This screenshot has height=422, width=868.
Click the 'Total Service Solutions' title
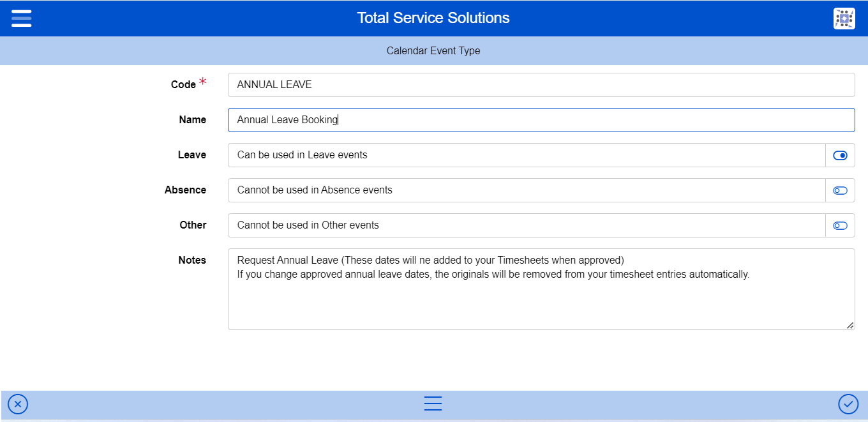tap(433, 18)
